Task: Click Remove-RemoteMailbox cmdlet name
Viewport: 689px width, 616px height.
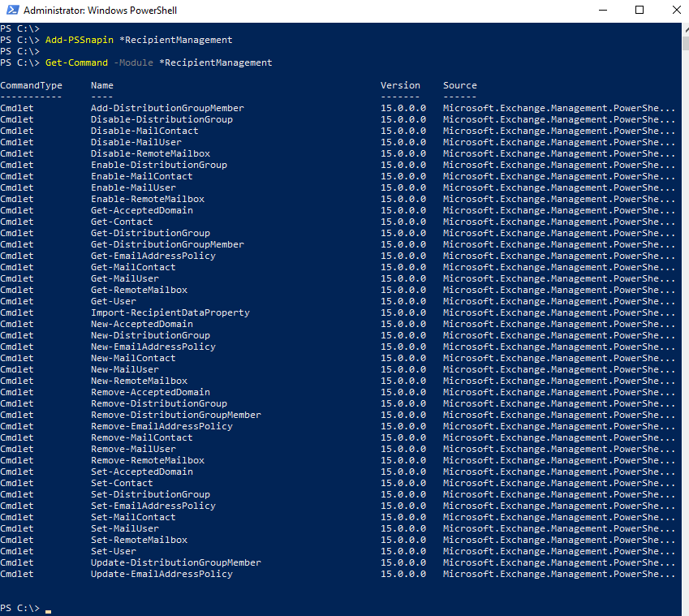Action: click(148, 461)
